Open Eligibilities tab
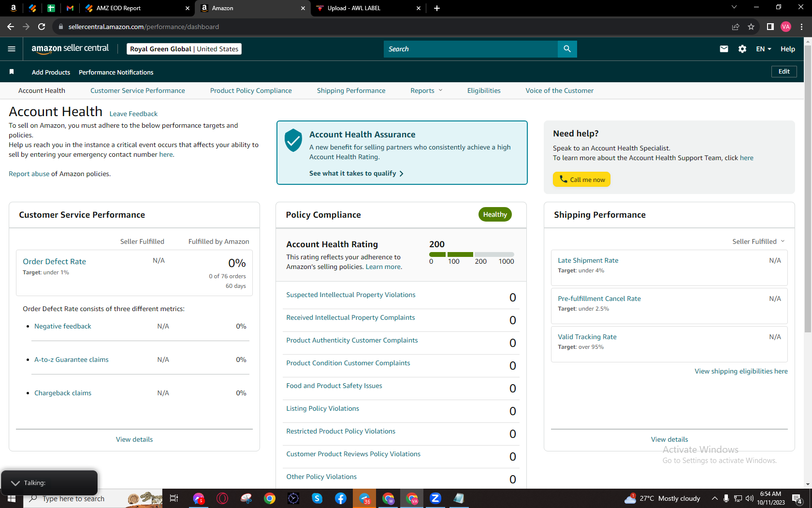Screen dimensions: 812x508 click(x=484, y=90)
